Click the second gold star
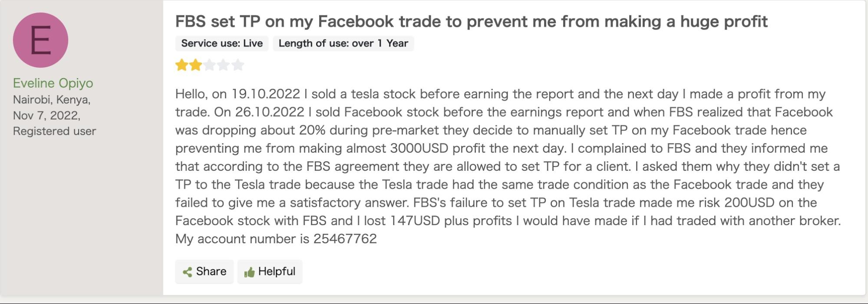This screenshot has width=868, height=304. coord(196,65)
